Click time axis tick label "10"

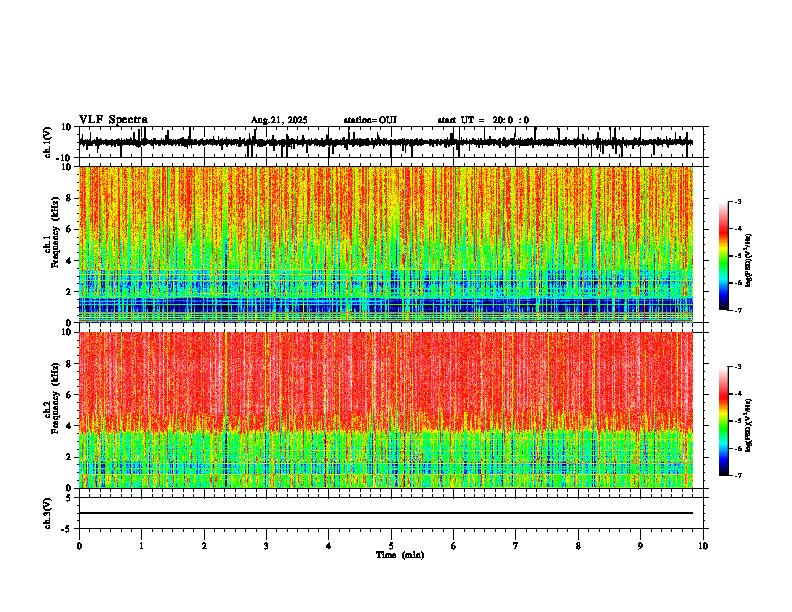[x=703, y=546]
